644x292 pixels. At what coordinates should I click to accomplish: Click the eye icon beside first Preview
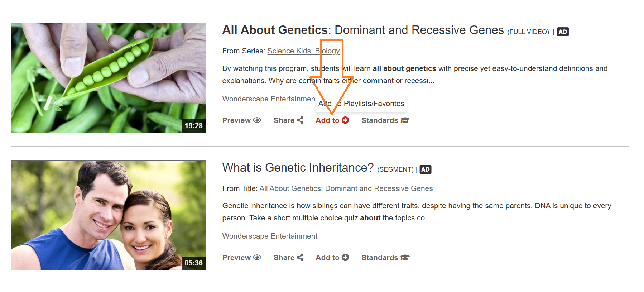click(x=257, y=120)
